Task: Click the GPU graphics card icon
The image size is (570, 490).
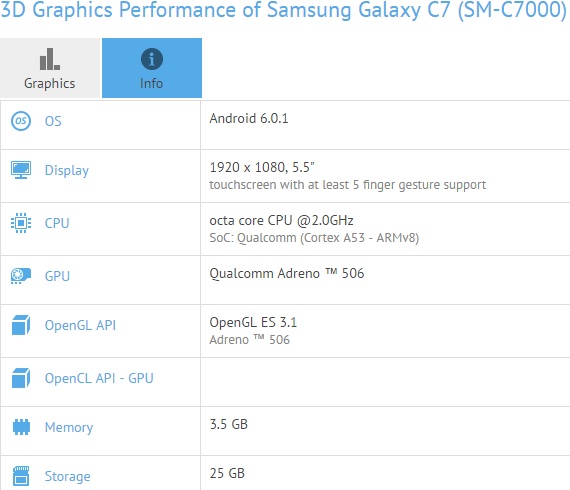Action: 21,276
